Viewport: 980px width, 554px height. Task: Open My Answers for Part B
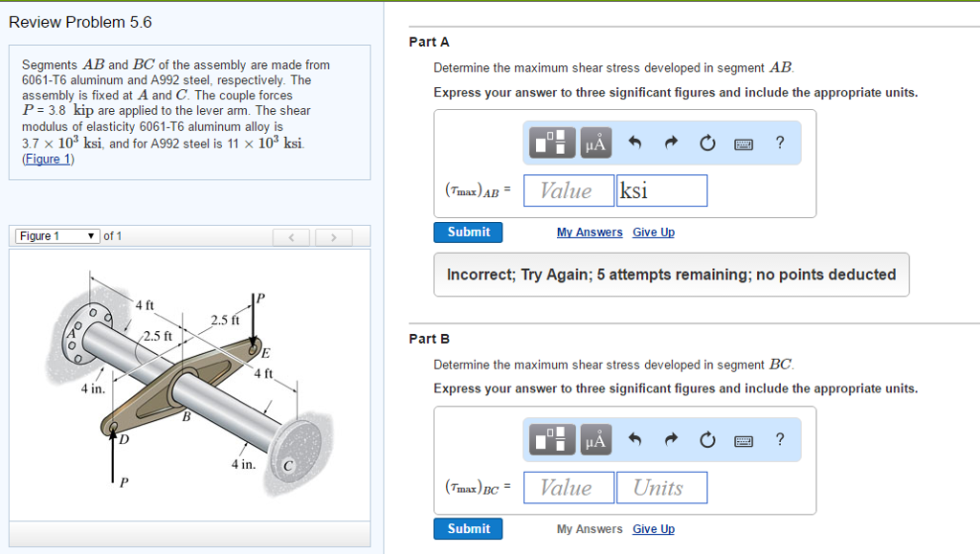click(x=589, y=528)
